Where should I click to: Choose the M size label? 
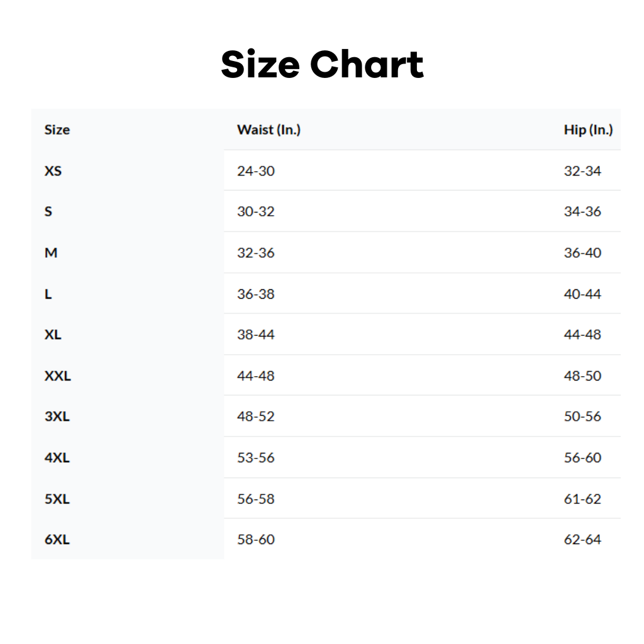coord(51,253)
